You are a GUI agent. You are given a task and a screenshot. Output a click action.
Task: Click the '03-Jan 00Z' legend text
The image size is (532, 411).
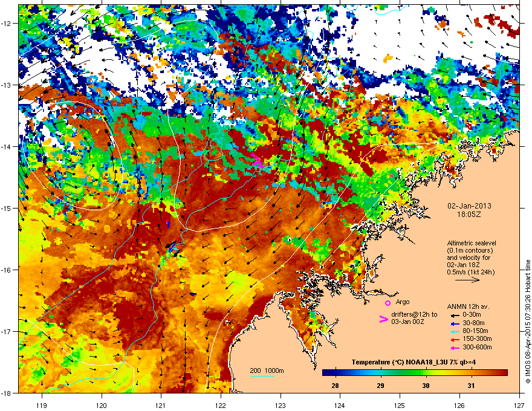tap(407, 322)
